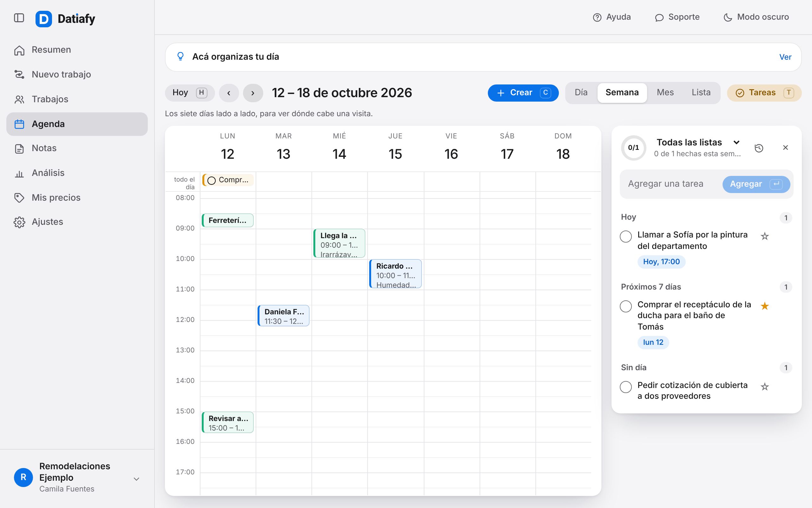Screen dimensions: 812x508
Task: Star the Pedir cotización task
Action: 765,387
